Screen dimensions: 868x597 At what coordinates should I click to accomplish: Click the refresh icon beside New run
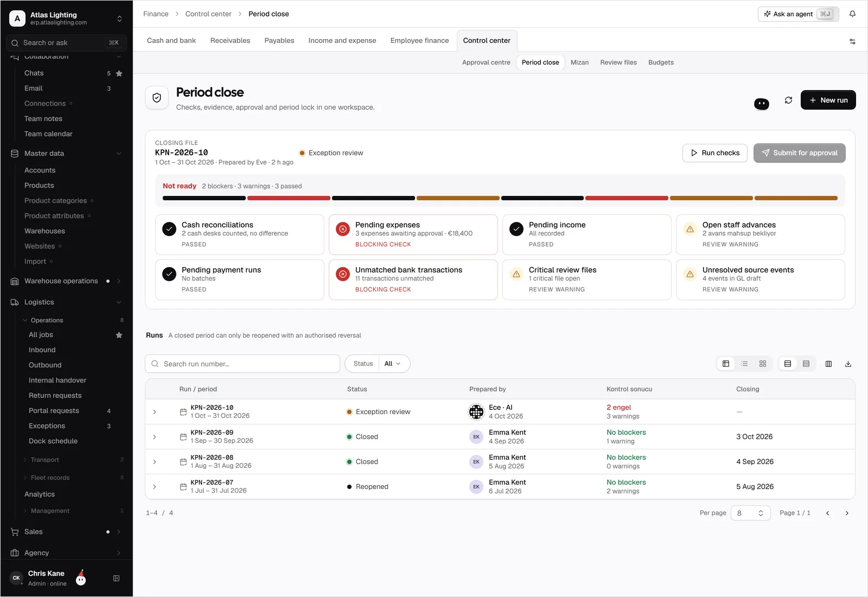tap(788, 100)
